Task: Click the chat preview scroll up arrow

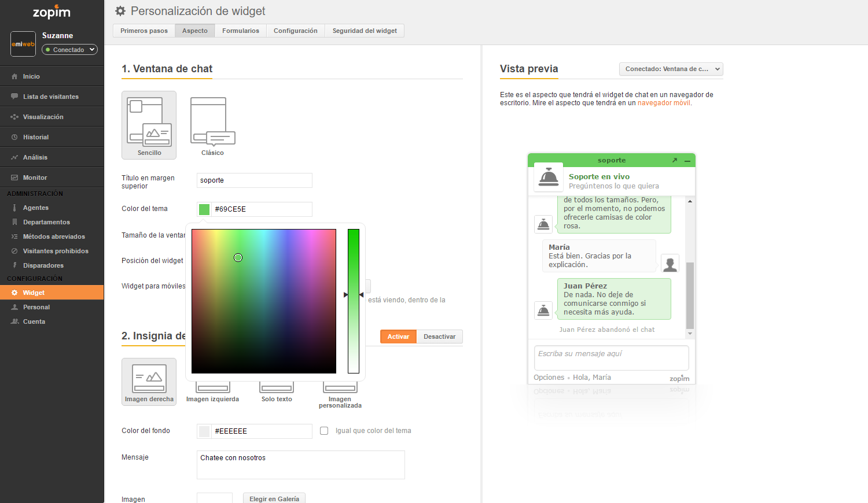Action: tap(690, 201)
